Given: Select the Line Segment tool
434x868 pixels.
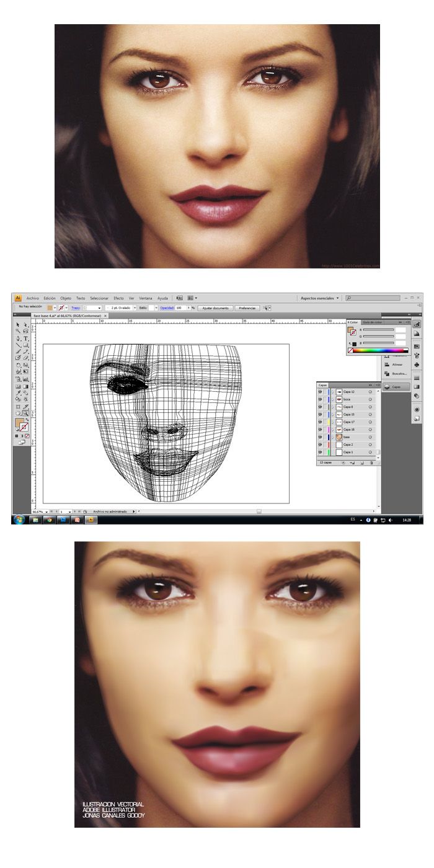Looking at the screenshot, I should click(17, 345).
